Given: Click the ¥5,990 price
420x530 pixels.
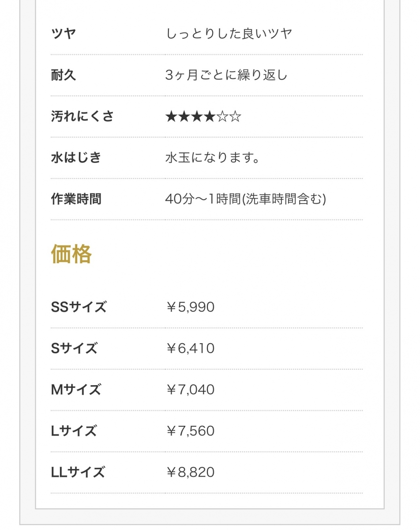Looking at the screenshot, I should click(190, 307).
